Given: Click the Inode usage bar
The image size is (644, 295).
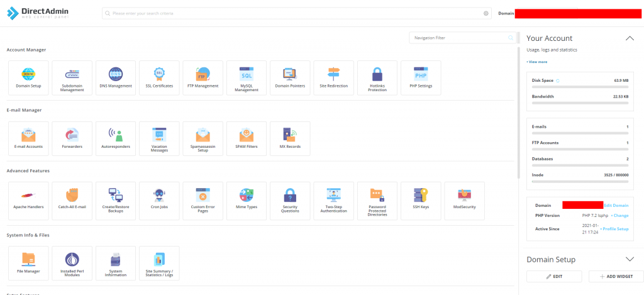Looking at the screenshot, I should pos(580,181).
